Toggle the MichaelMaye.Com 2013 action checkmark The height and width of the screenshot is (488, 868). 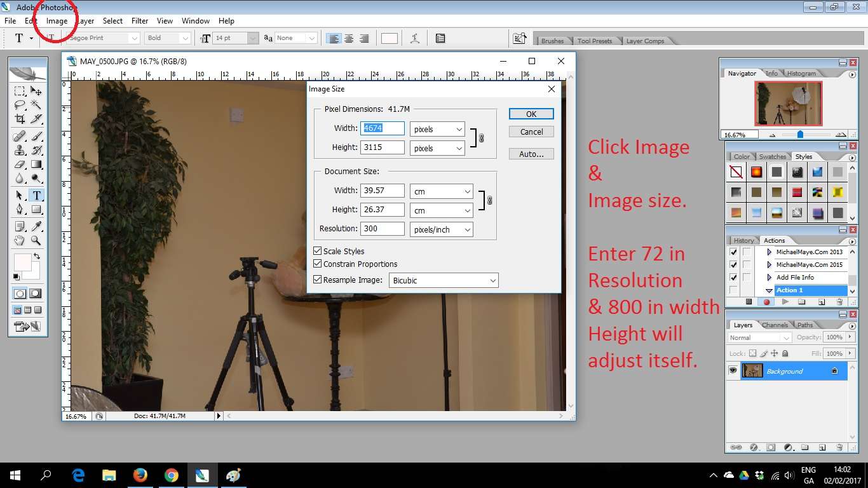(x=733, y=252)
